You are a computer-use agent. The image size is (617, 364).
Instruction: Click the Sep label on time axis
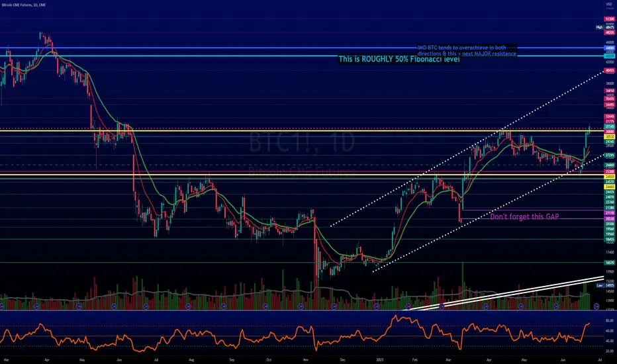(x=232, y=359)
